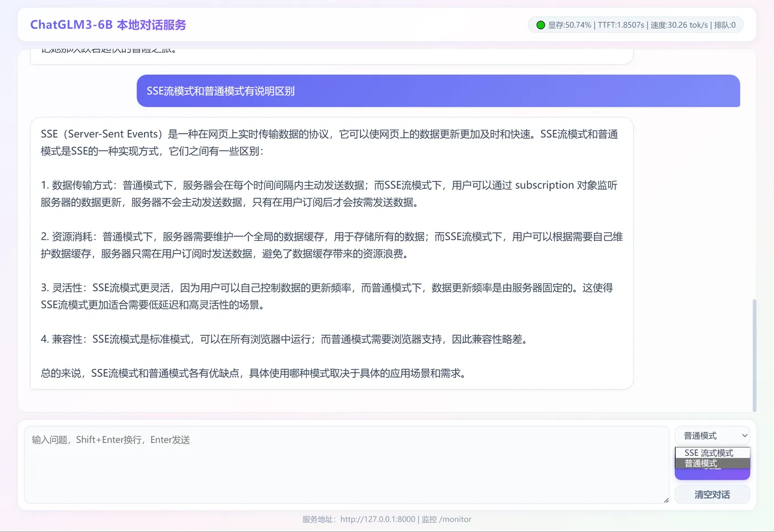774x532 pixels.
Task: Click the user message SSE流模式和普通模式有说明区别
Action: pyautogui.click(x=438, y=91)
